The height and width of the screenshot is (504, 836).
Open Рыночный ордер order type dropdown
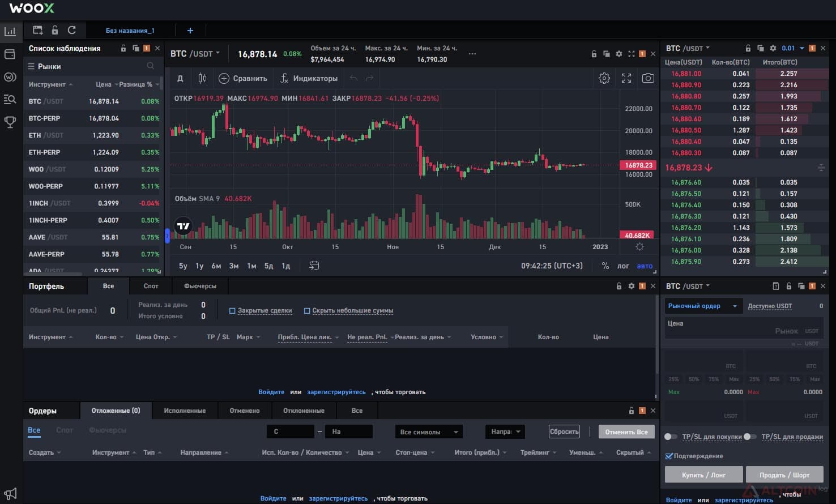[703, 306]
